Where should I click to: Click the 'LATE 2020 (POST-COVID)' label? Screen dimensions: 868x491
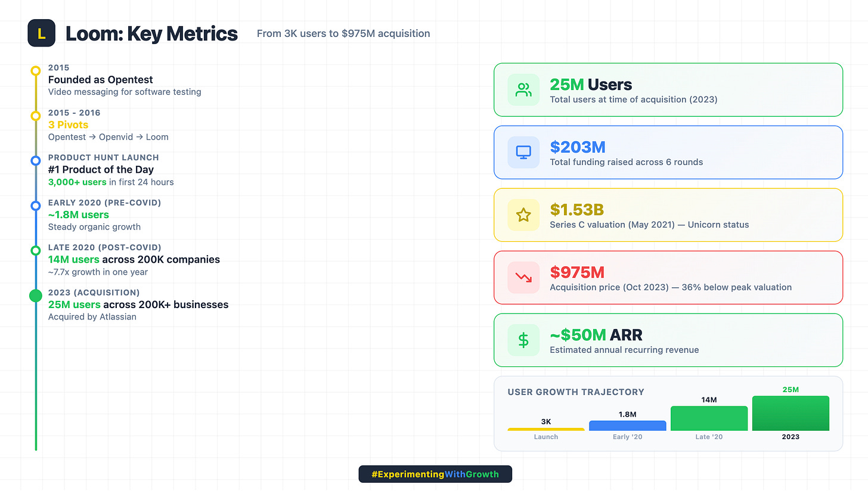pyautogui.click(x=105, y=247)
